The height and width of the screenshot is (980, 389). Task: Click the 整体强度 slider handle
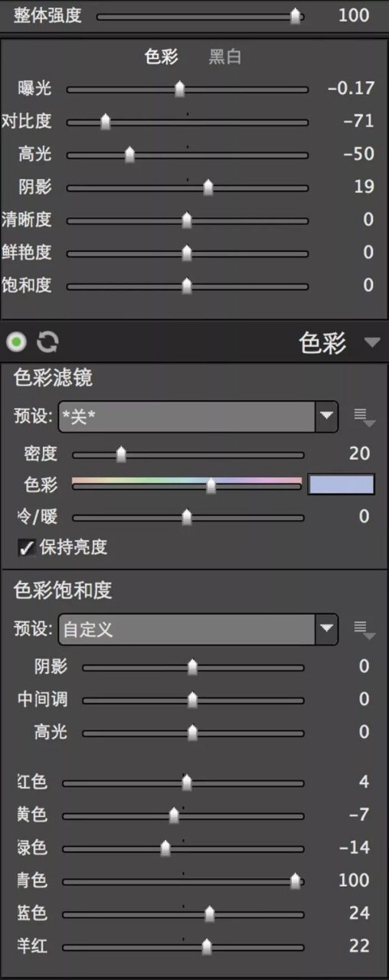tap(296, 17)
